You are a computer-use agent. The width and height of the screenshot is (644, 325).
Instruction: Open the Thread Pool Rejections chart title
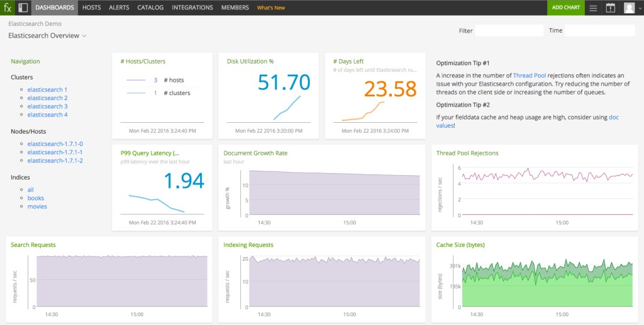coord(467,153)
